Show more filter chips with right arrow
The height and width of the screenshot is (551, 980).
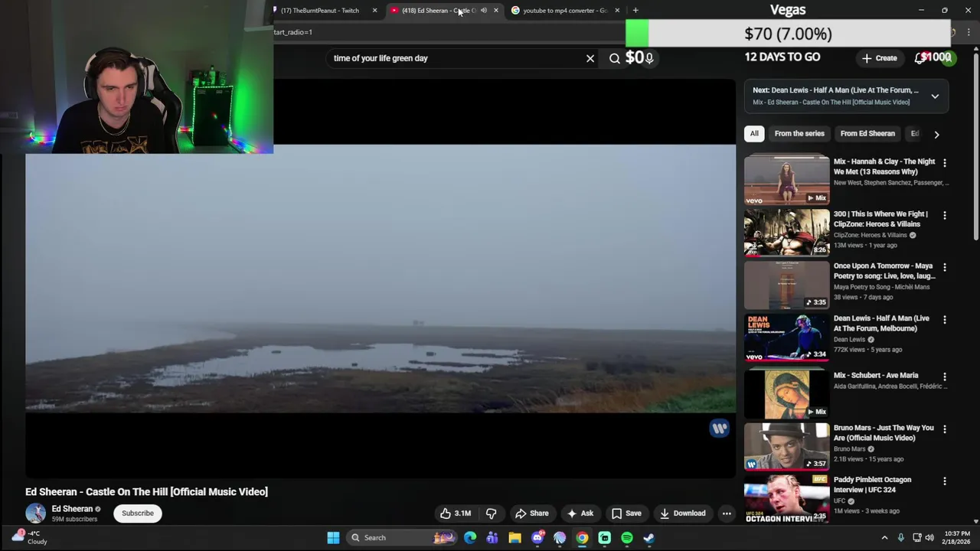click(x=936, y=134)
